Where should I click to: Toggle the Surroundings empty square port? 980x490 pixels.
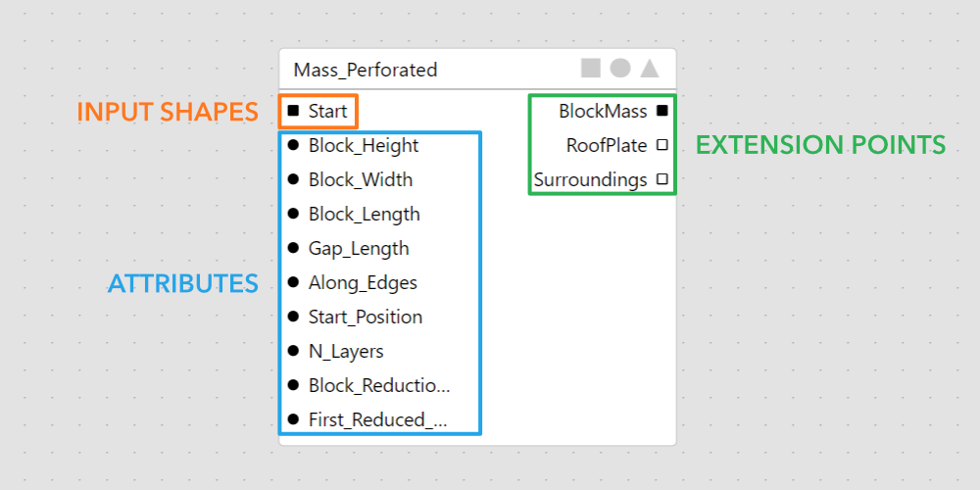coord(662,179)
